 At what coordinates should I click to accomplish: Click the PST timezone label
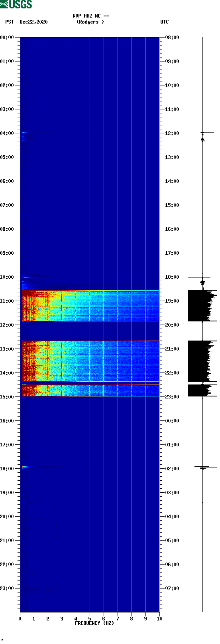pos(10,22)
